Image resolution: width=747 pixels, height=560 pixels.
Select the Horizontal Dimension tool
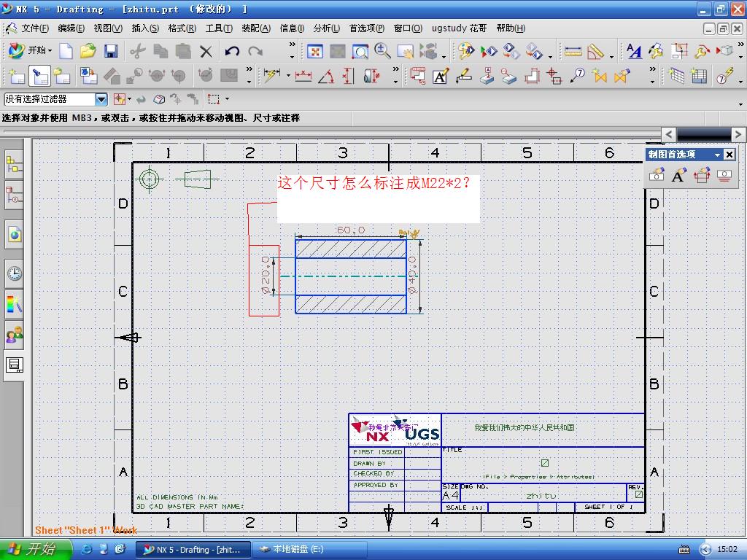click(x=303, y=76)
